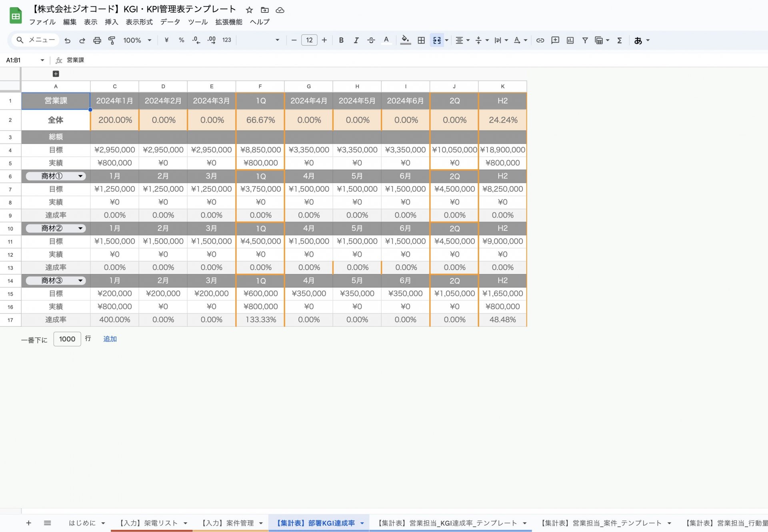This screenshot has height=532, width=768.
Task: Toggle italic formatting
Action: [x=356, y=40]
